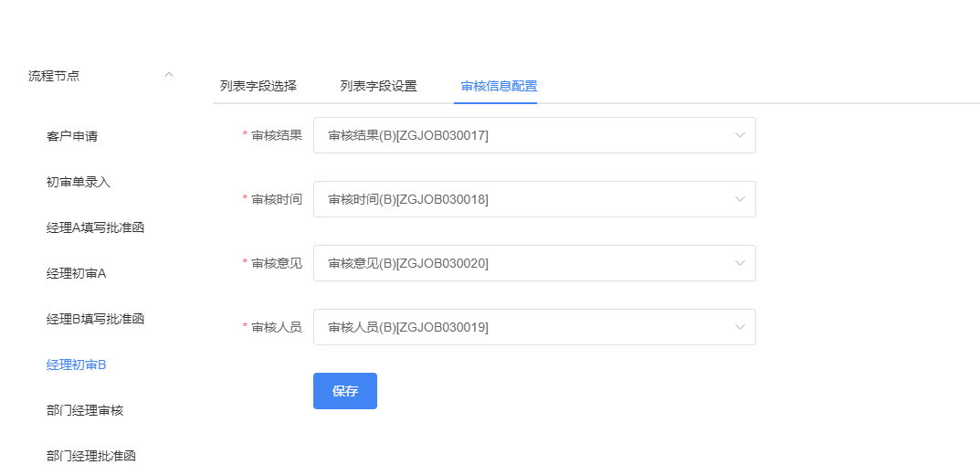Screen dimensions: 980x465
Task: Click the 审核时间 field label
Action: 277,199
